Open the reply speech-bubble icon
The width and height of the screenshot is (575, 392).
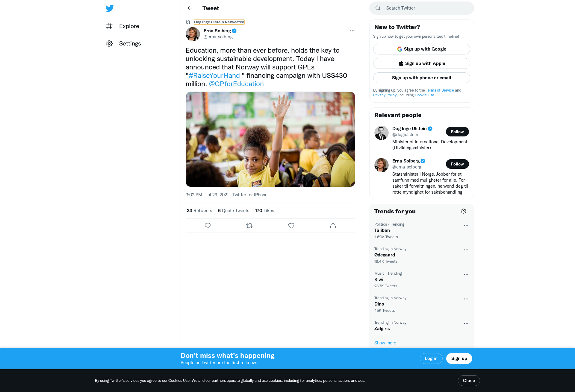point(208,226)
